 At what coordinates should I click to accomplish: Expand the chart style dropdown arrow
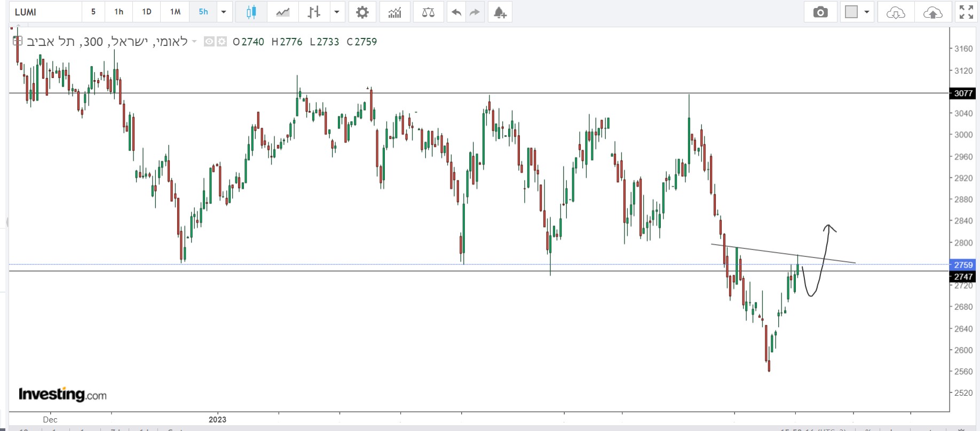[336, 12]
